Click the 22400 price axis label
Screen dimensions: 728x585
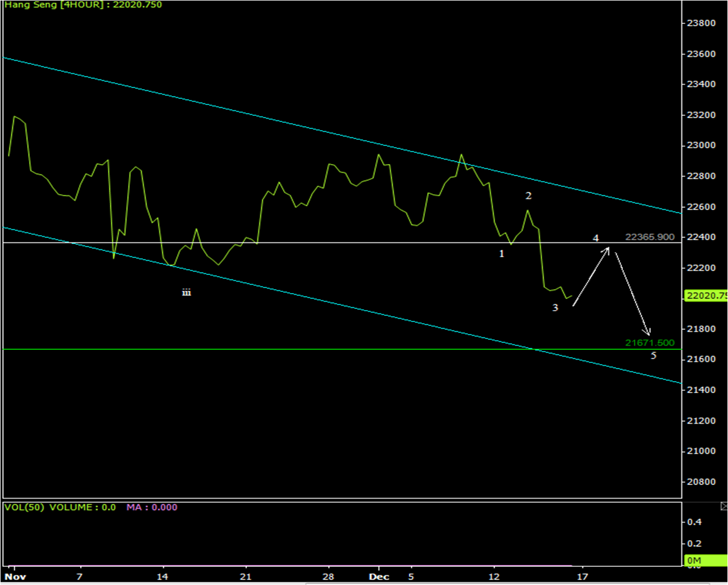pos(701,237)
